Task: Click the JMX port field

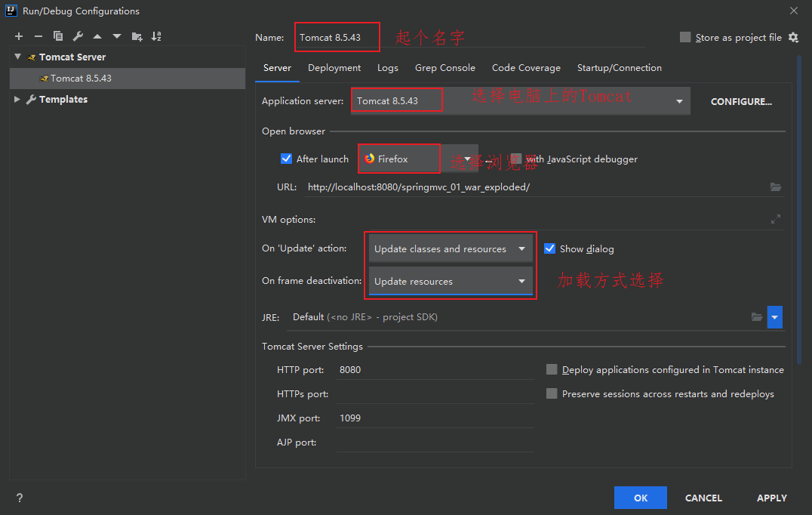Action: (435, 418)
